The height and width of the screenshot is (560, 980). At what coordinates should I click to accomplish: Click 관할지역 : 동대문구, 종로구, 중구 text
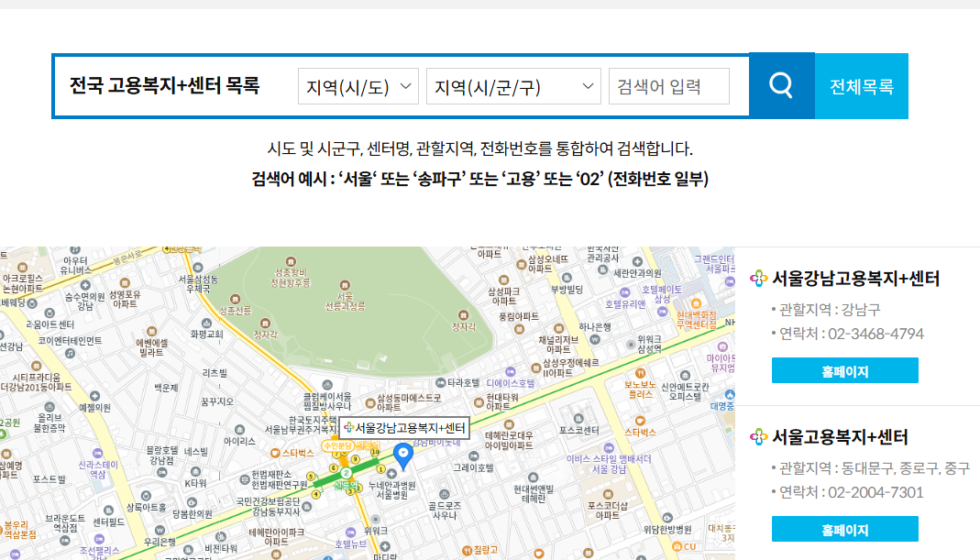coord(875,468)
